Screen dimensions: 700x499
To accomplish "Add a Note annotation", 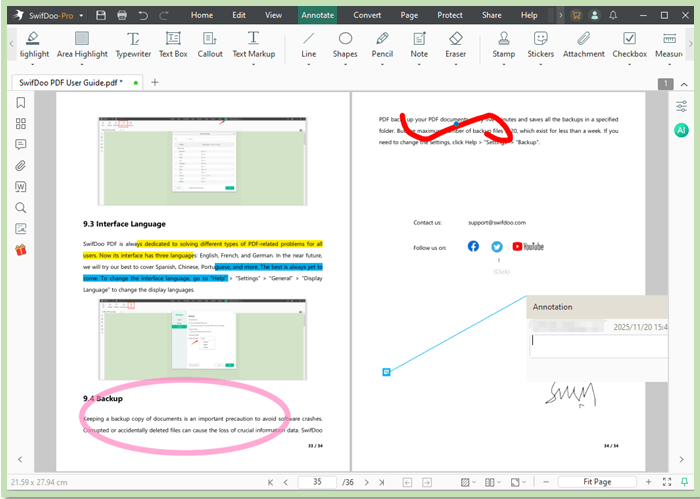I will 419,45.
